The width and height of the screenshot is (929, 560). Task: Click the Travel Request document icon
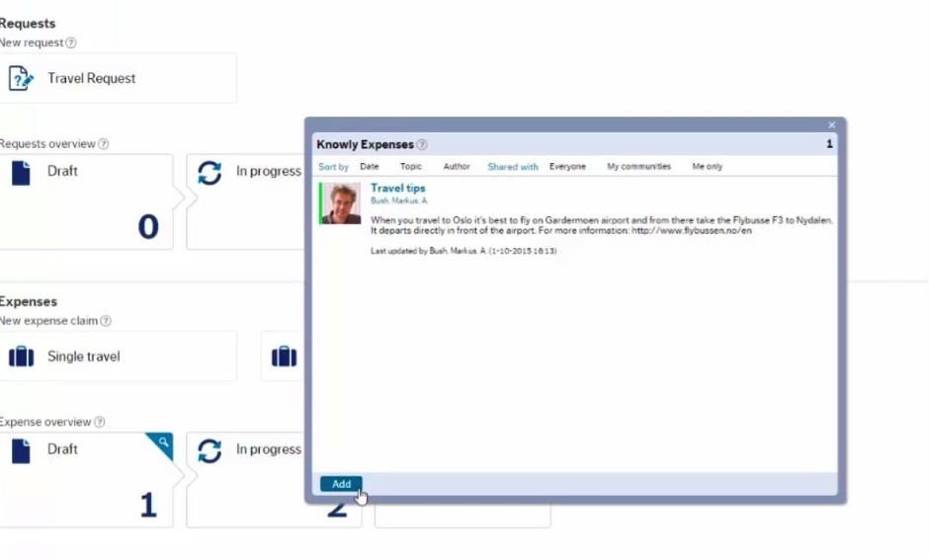(x=21, y=78)
